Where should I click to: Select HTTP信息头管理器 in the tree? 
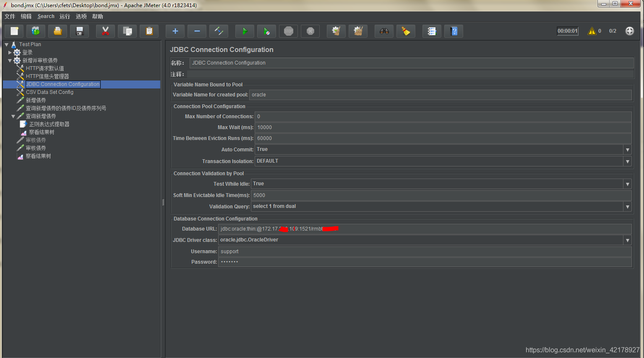click(x=47, y=76)
